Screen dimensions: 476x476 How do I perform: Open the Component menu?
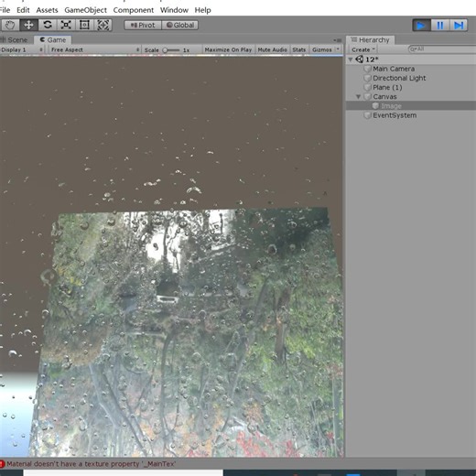pos(134,10)
